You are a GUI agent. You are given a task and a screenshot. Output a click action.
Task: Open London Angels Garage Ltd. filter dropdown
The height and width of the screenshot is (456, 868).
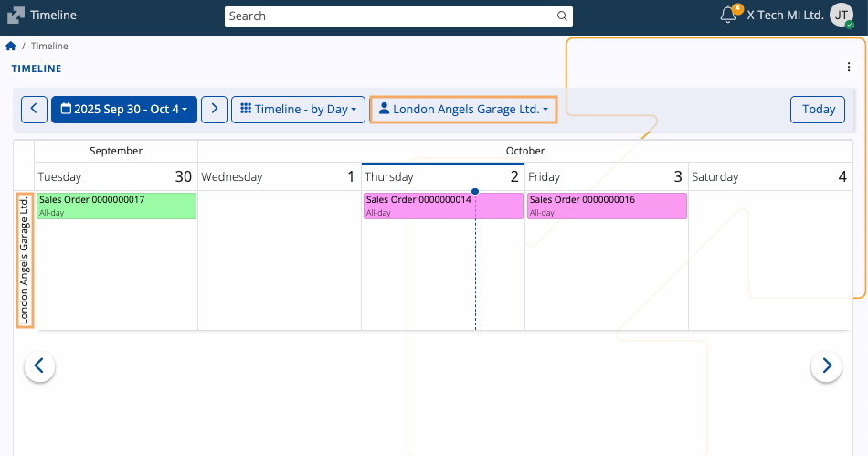pyautogui.click(x=463, y=109)
